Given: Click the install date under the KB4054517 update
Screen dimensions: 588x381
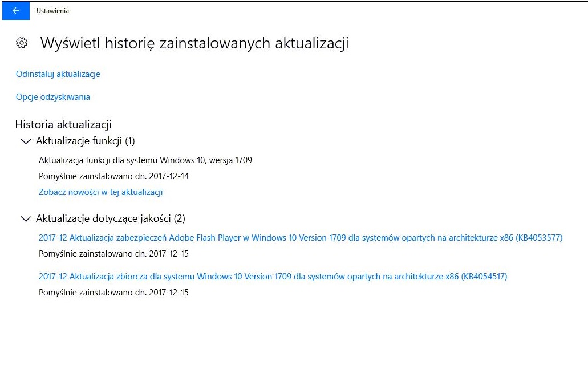Looking at the screenshot, I should point(113,292).
